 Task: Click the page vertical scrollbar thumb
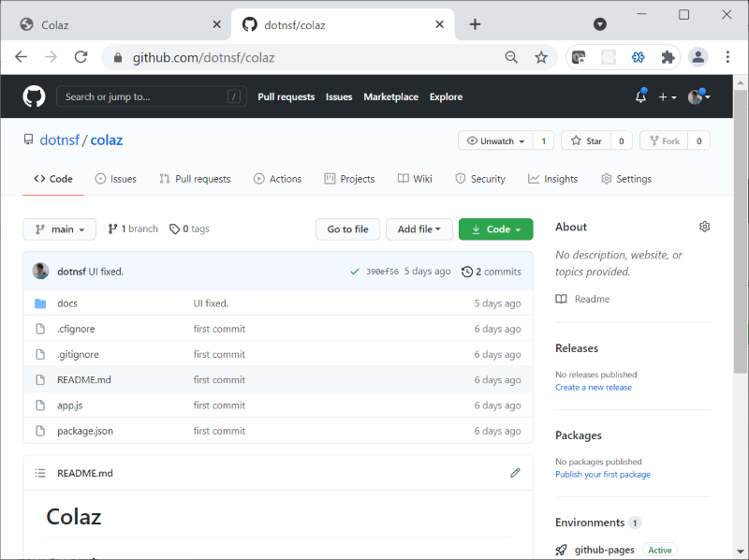click(x=741, y=230)
